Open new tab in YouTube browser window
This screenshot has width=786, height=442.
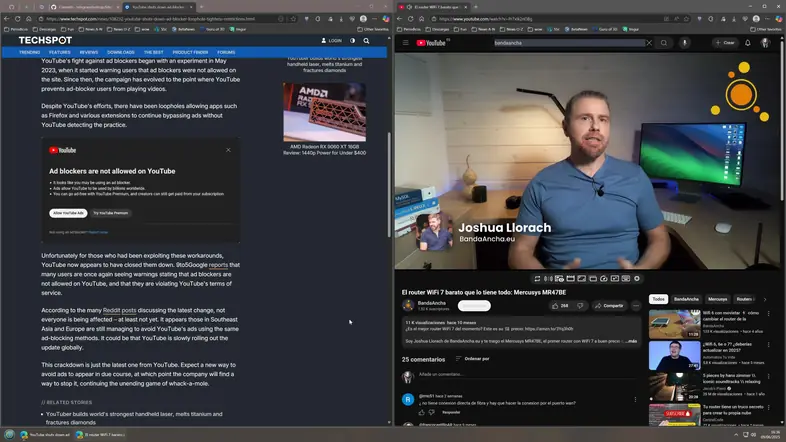pos(475,7)
